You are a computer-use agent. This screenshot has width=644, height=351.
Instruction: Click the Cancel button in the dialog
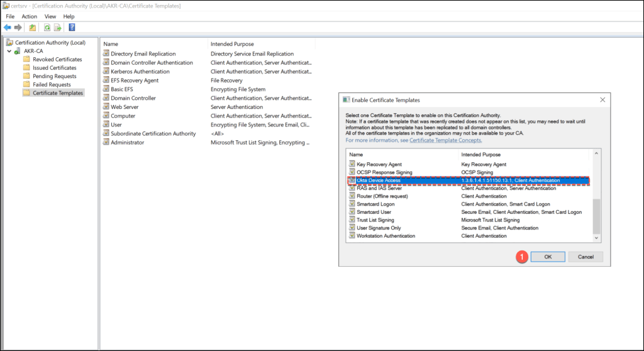[586, 257]
